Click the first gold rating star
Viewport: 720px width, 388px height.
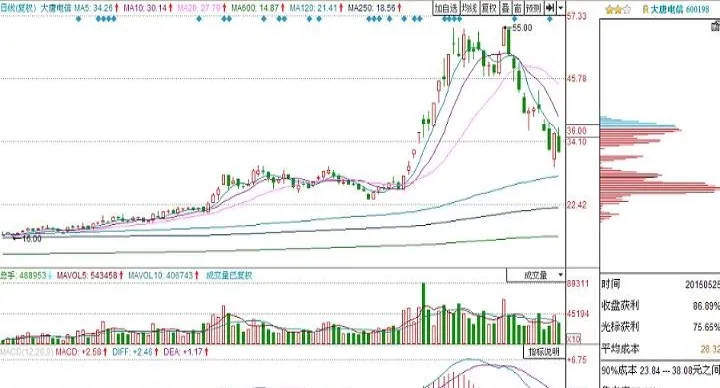(x=609, y=10)
